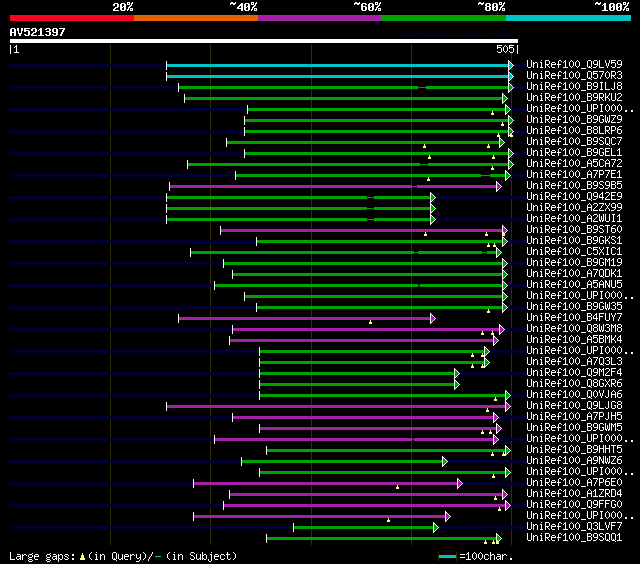Screen dimensions: 640x564
Task: Select the UniRef100_B9HHT5 label
Action: pos(574,450)
